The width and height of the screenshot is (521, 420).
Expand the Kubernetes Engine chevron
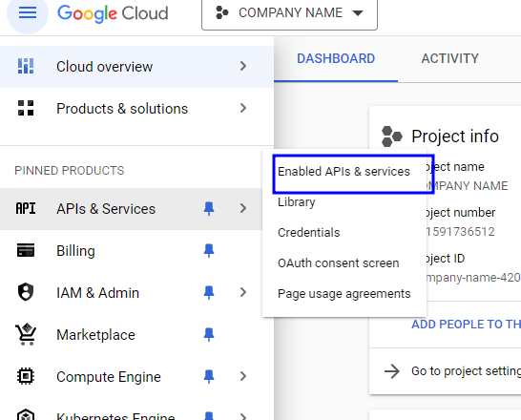point(243,416)
